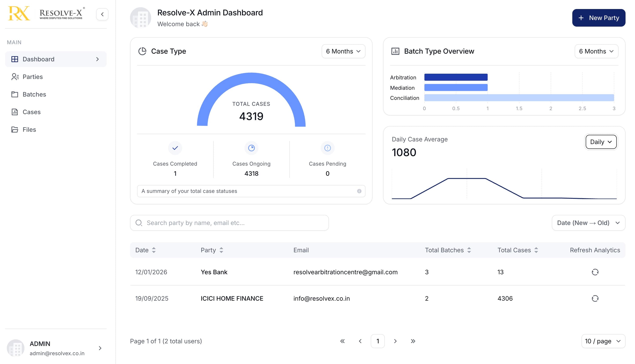This screenshot has width=635, height=364.
Task: Jump to first page of results
Action: (342, 341)
